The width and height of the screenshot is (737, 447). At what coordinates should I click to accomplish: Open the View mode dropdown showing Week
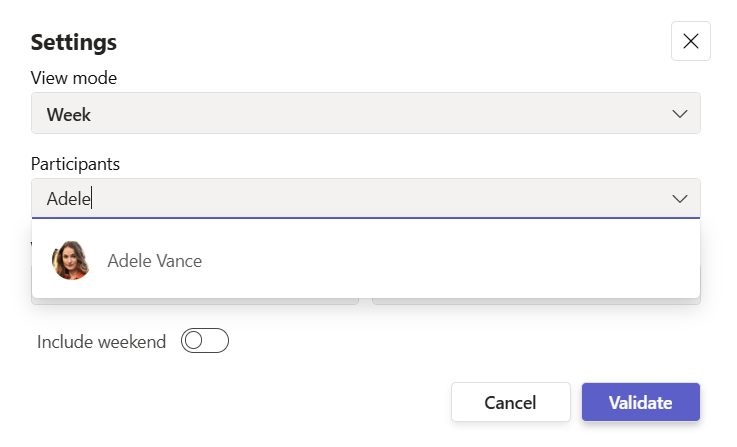365,114
